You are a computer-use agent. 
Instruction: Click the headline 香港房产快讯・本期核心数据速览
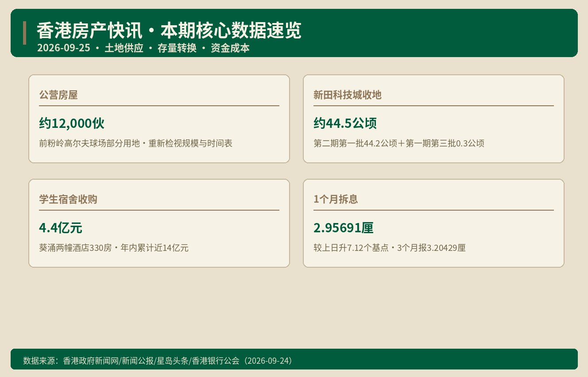(x=169, y=31)
